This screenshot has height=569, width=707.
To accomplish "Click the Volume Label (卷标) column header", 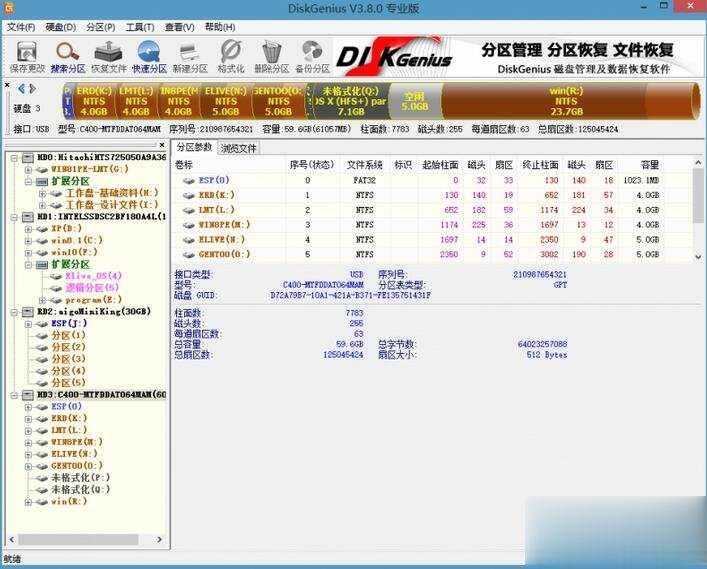I will pyautogui.click(x=229, y=165).
